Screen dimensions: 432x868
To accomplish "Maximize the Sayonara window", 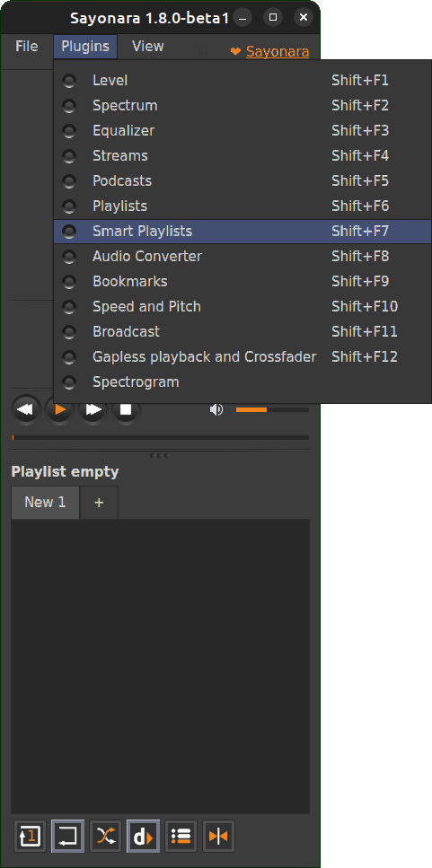I will [x=272, y=18].
